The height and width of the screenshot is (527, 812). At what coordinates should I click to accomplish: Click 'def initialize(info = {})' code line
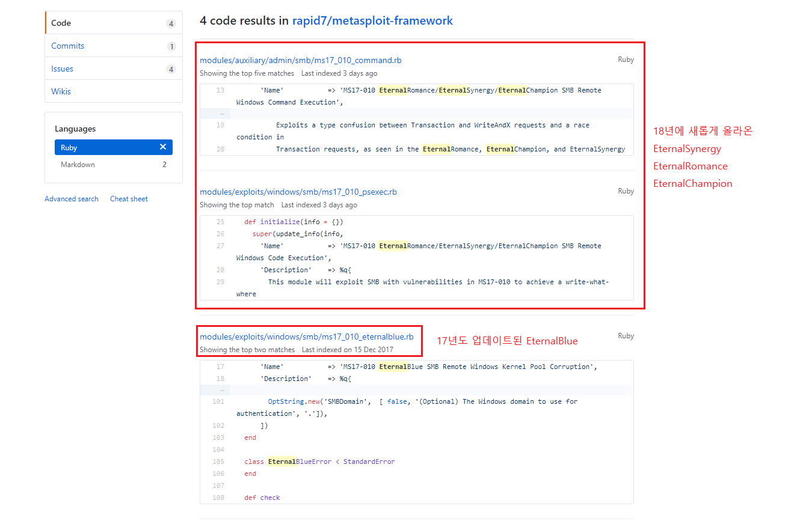coord(294,222)
